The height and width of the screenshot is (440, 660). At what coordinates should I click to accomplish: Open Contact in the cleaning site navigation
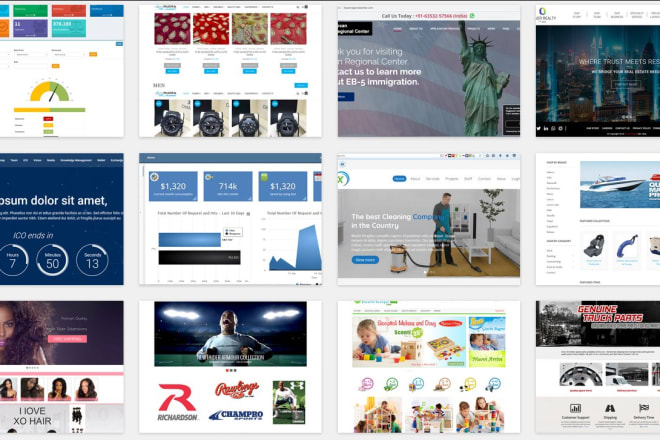(484, 179)
